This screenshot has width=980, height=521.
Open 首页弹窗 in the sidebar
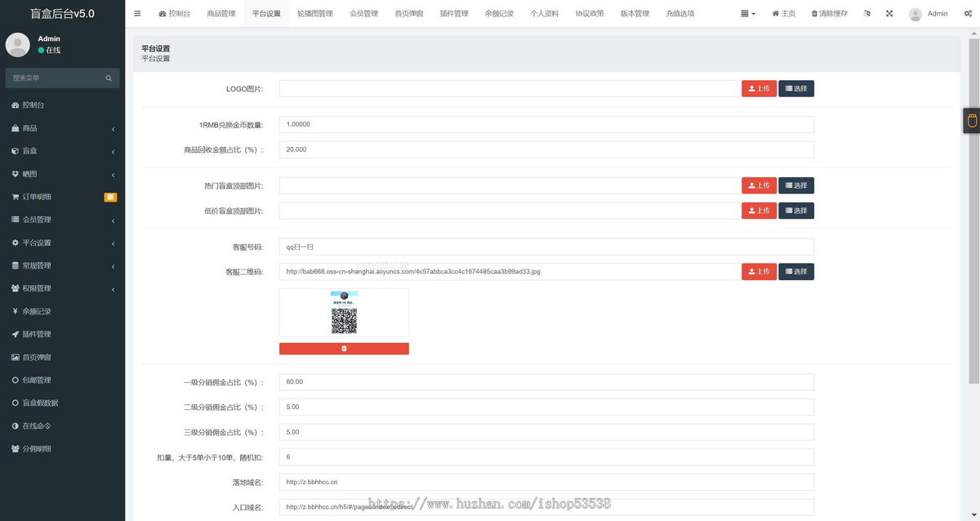[62, 357]
